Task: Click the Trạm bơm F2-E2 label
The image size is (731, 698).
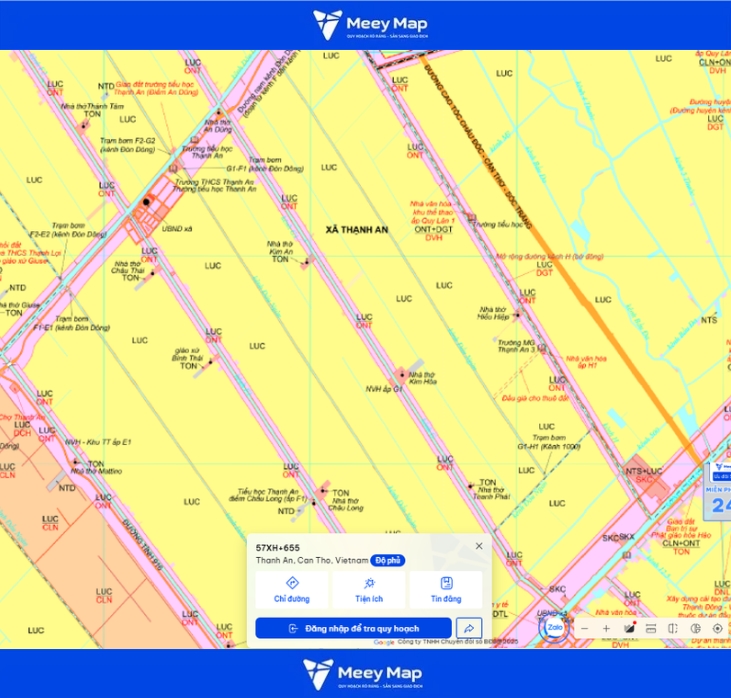Action: point(68,230)
